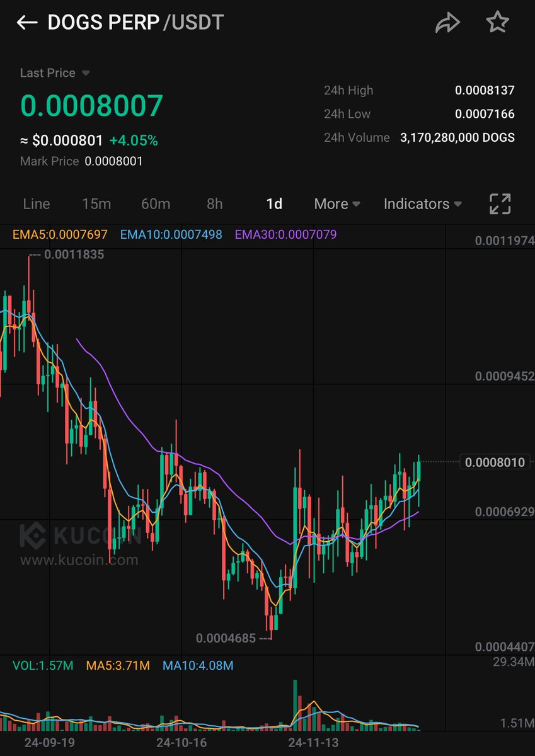The width and height of the screenshot is (535, 756).
Task: Click the MA5:3.71M volume label
Action: pos(118,665)
